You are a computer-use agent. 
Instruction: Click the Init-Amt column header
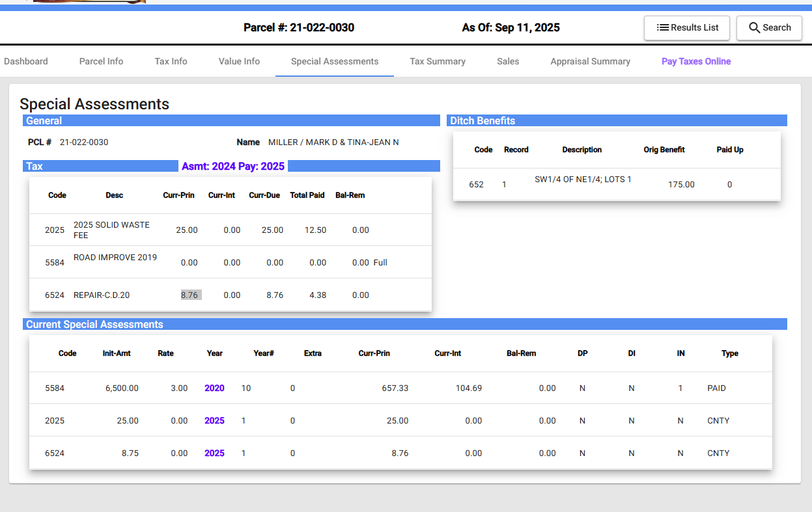(x=117, y=354)
